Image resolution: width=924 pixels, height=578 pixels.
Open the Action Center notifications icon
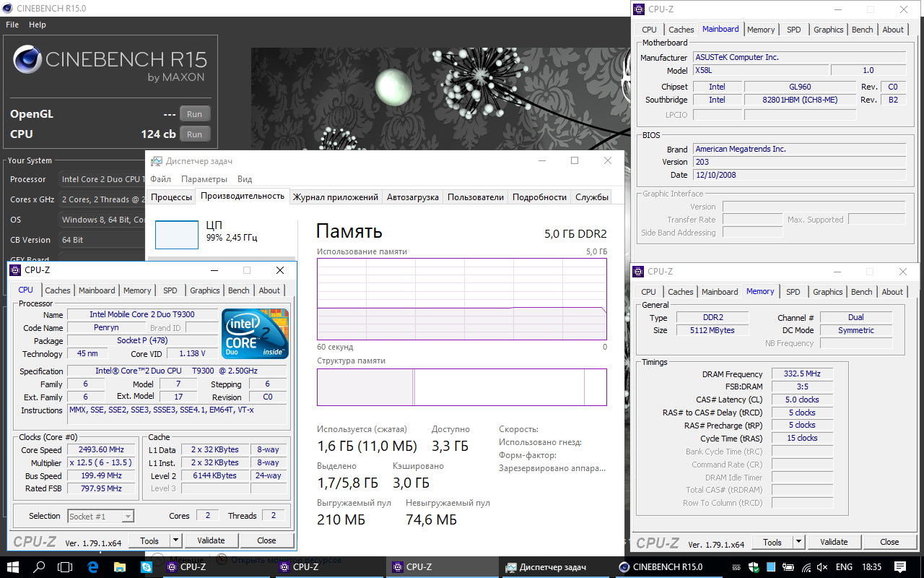click(x=899, y=567)
